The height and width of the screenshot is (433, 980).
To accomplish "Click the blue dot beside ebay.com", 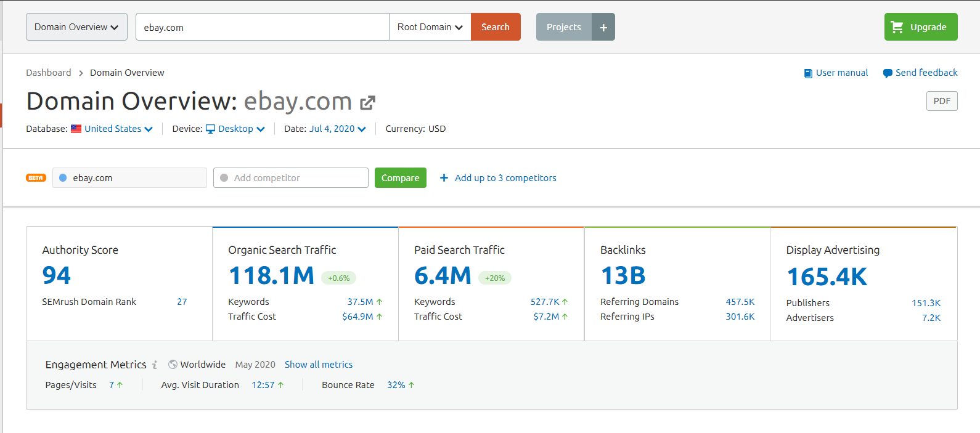I will pyautogui.click(x=63, y=178).
